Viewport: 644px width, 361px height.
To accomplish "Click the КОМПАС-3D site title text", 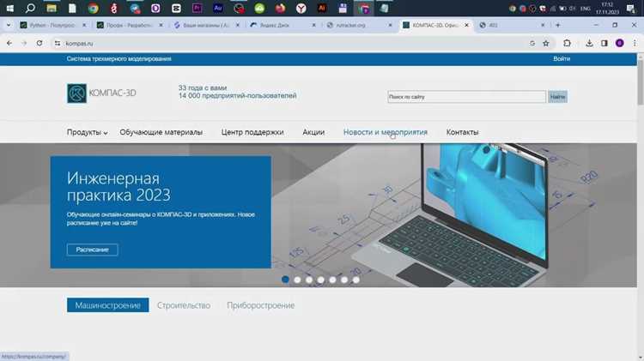I will pyautogui.click(x=112, y=93).
